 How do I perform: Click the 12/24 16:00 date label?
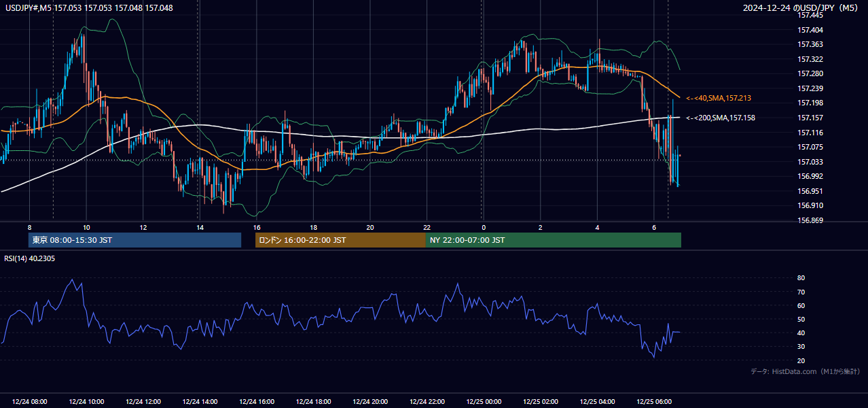click(x=257, y=402)
